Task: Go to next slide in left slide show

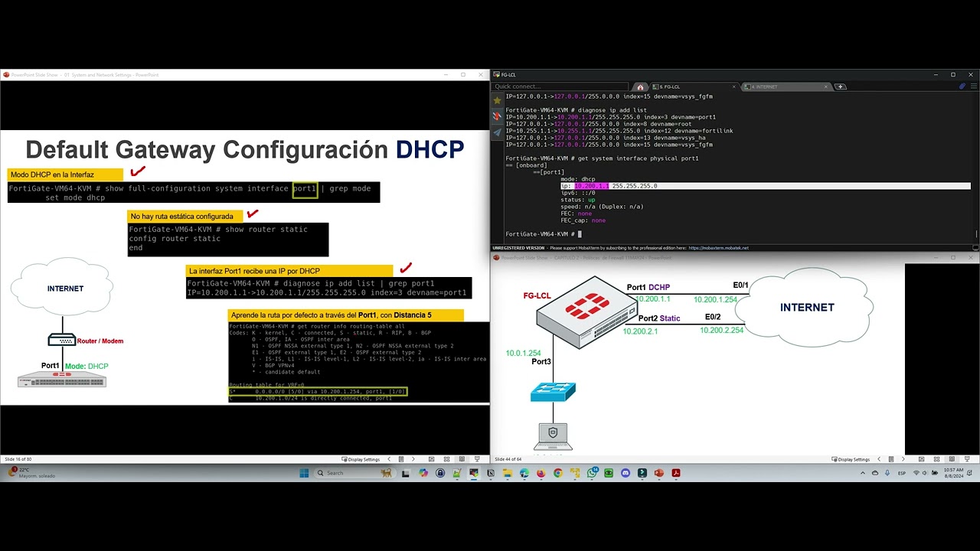Action: [413, 459]
